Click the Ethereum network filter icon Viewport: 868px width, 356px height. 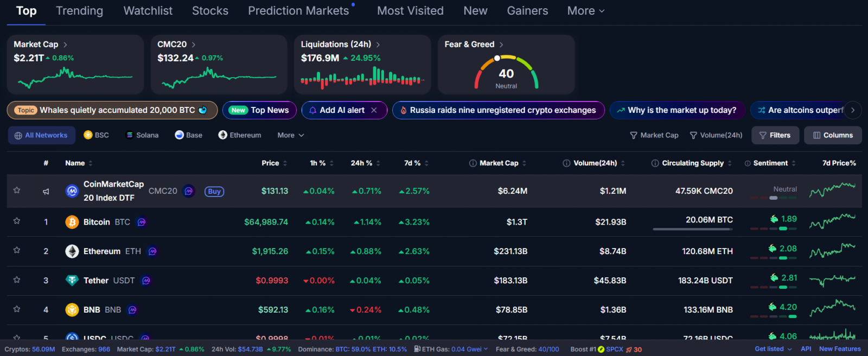click(x=222, y=135)
